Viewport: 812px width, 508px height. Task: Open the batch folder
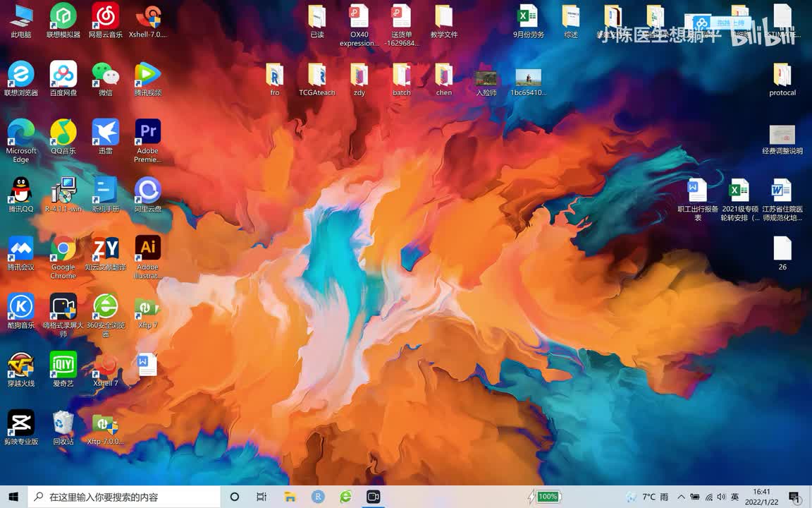tap(402, 79)
